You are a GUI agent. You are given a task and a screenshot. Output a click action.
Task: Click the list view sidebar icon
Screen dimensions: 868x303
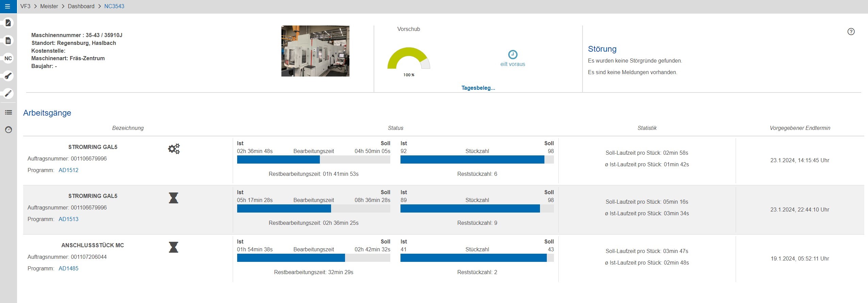pos(9,113)
